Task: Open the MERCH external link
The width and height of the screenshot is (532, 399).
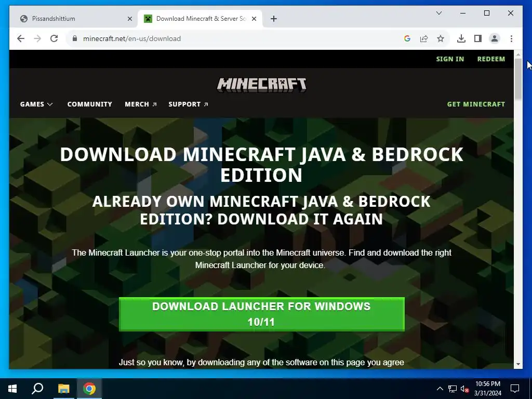Action: [x=140, y=104]
